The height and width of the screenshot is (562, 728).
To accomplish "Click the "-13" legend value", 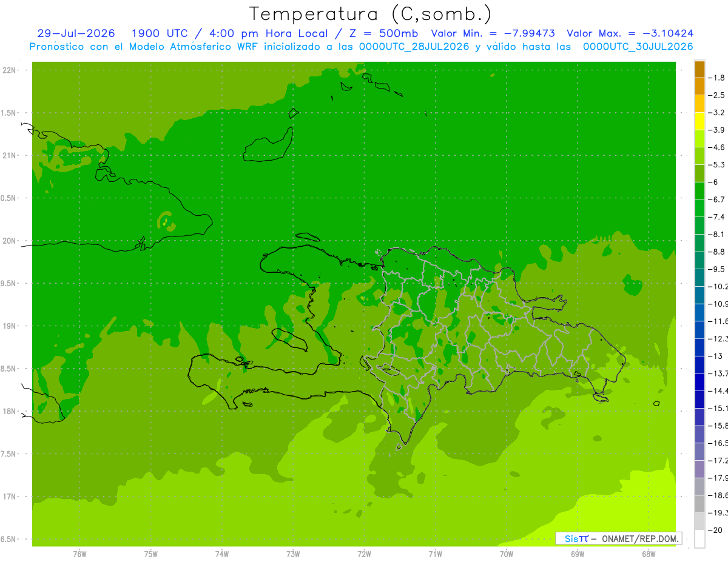I will 716,356.
